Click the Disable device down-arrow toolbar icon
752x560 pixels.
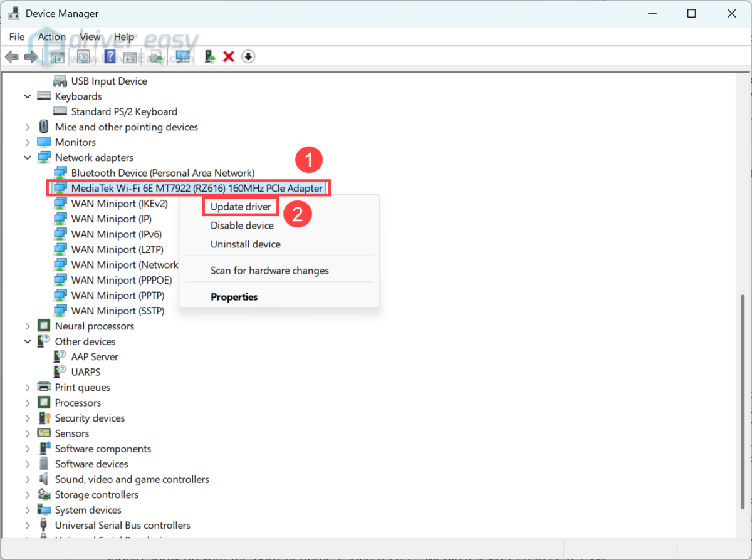click(248, 57)
